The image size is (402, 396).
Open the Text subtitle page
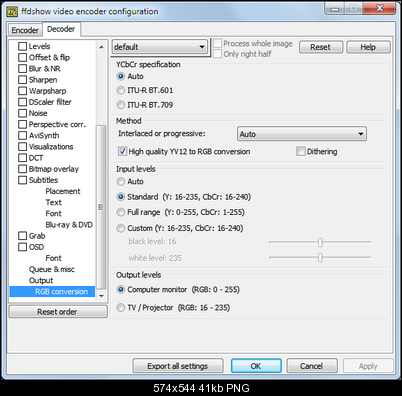(53, 202)
